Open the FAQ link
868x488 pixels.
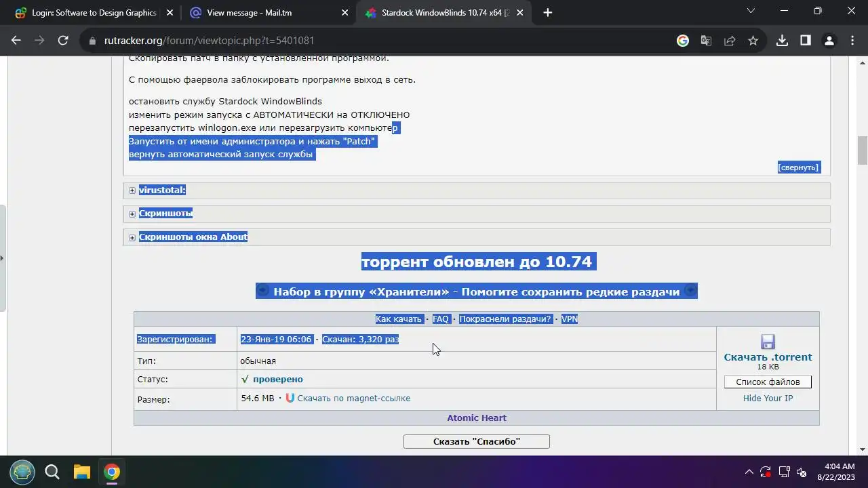(x=441, y=319)
